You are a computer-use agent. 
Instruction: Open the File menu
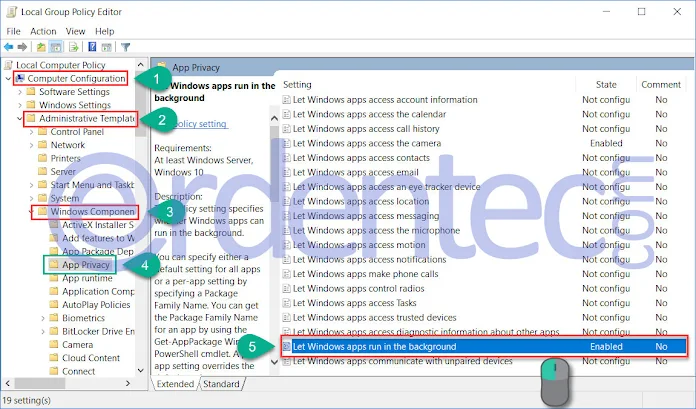pyautogui.click(x=13, y=31)
